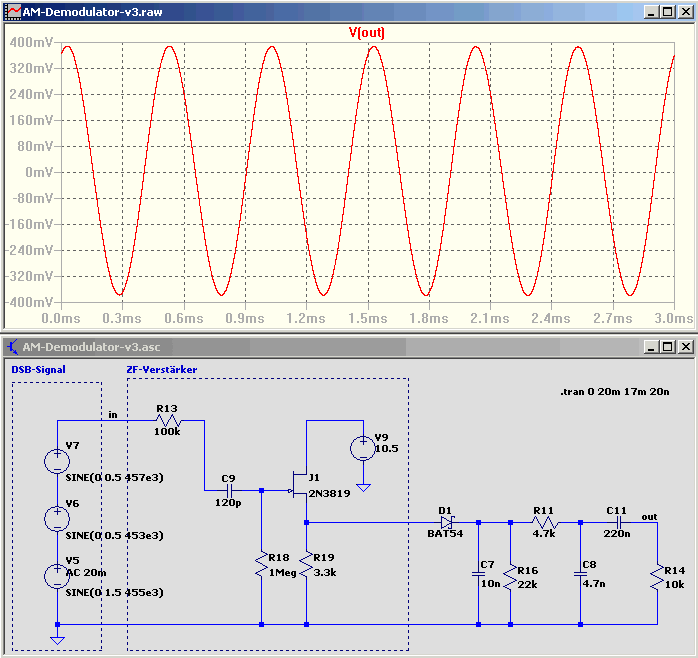Screen dimensions: 698x658
Task: Select the D1 BAT54 diode symbol
Action: coord(446,522)
